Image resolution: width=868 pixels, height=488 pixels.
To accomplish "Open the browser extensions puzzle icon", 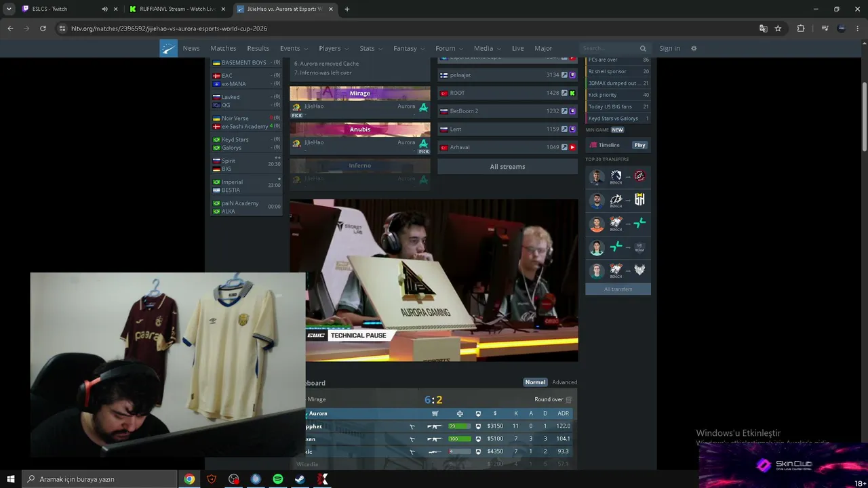I will pyautogui.click(x=801, y=28).
